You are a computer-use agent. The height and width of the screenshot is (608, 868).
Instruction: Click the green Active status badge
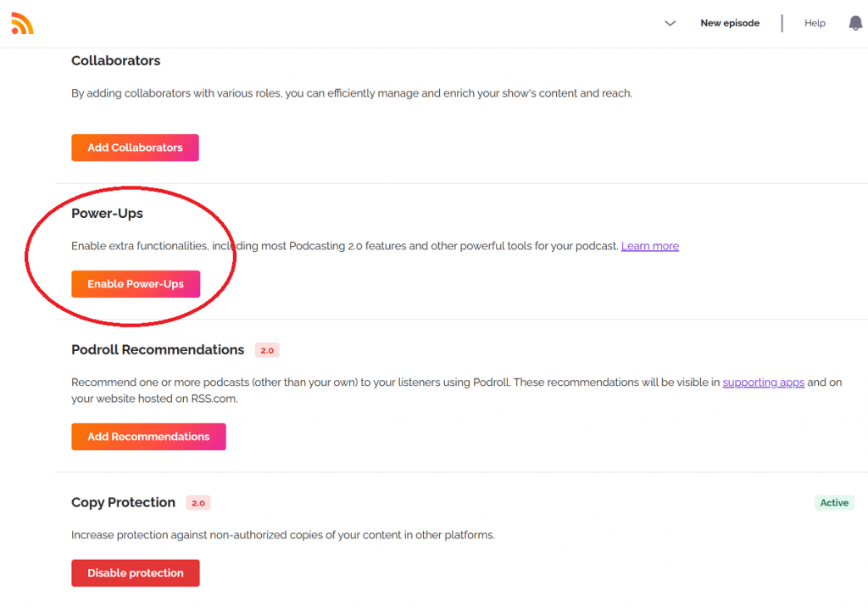pyautogui.click(x=833, y=503)
